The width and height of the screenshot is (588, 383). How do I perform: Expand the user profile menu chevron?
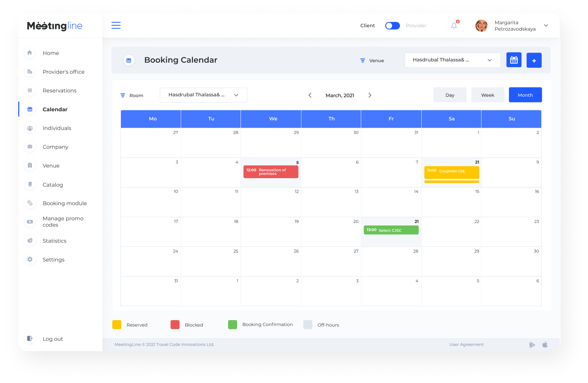pyautogui.click(x=546, y=26)
